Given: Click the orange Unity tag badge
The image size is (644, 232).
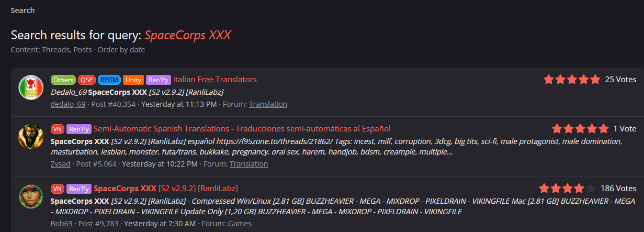Looking at the screenshot, I should [x=133, y=80].
